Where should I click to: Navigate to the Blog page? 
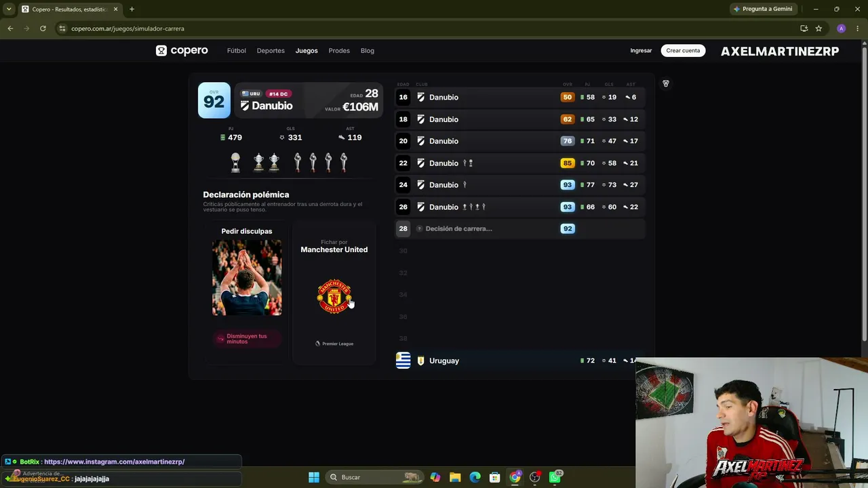[x=368, y=51]
